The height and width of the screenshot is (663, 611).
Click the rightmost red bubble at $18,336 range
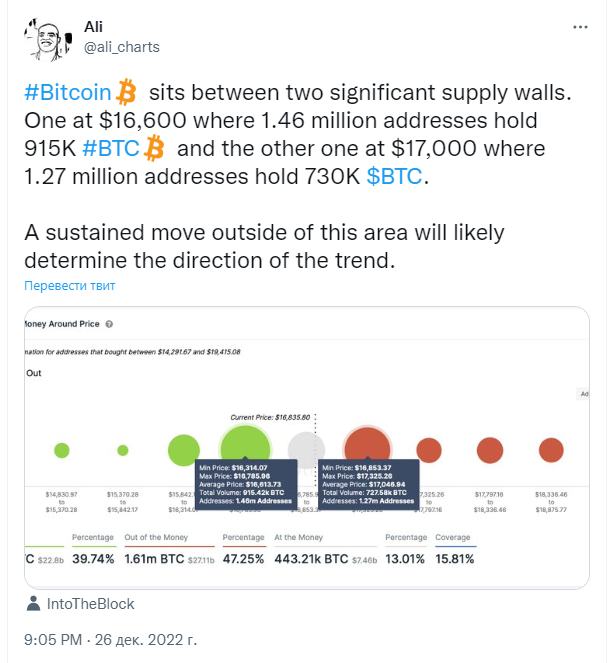[551, 450]
